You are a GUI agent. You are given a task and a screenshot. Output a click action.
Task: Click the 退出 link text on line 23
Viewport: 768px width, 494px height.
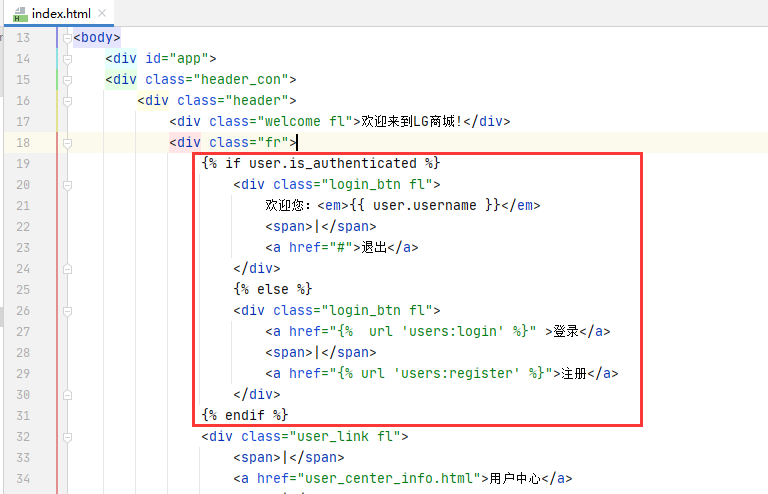click(x=374, y=247)
